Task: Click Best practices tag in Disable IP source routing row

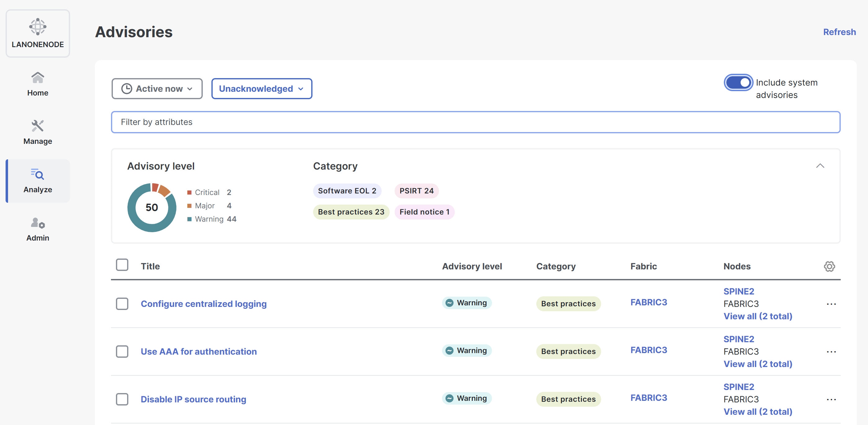Action: [x=568, y=399]
